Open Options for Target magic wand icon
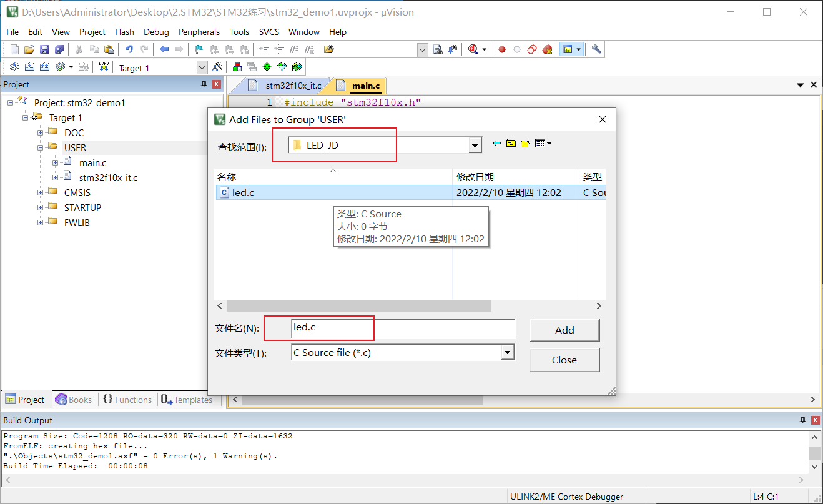The height and width of the screenshot is (504, 823). [x=217, y=67]
